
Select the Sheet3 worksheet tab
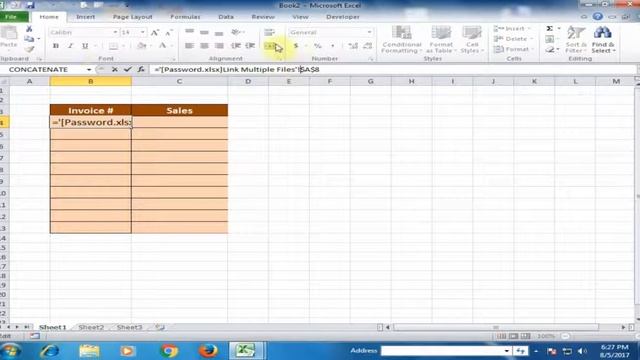point(129,327)
